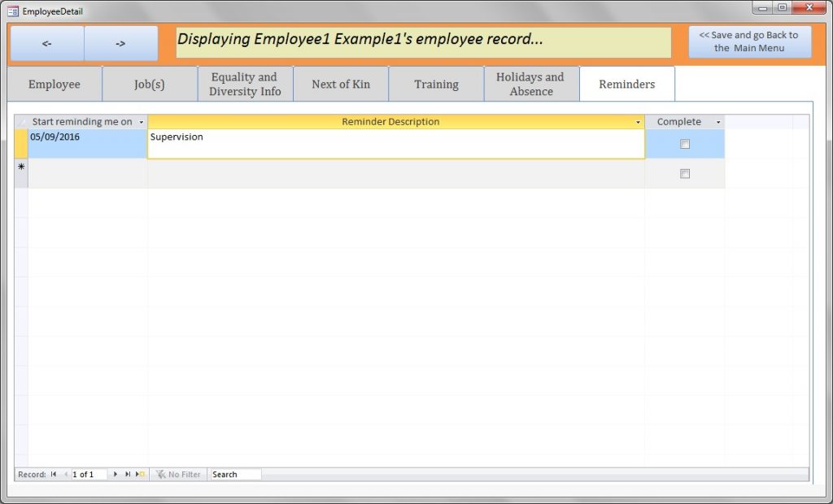This screenshot has height=504, width=833.
Task: Open the Training tab
Action: (436, 84)
